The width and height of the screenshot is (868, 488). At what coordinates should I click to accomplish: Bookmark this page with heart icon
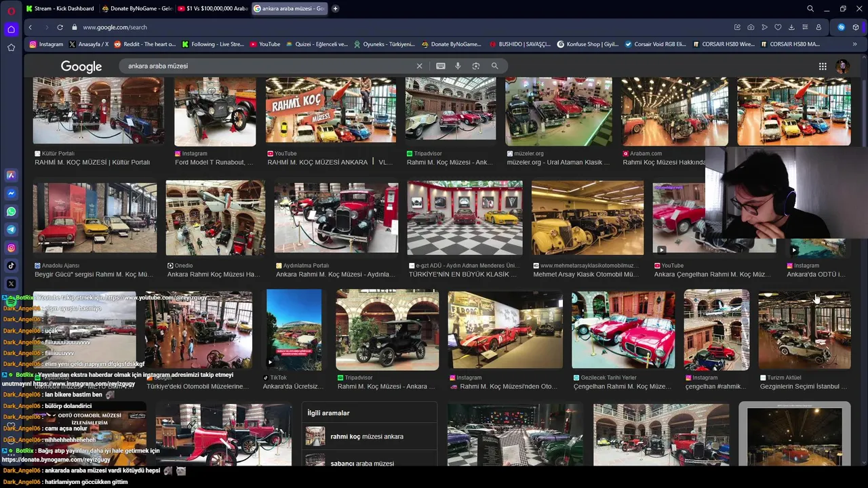778,27
